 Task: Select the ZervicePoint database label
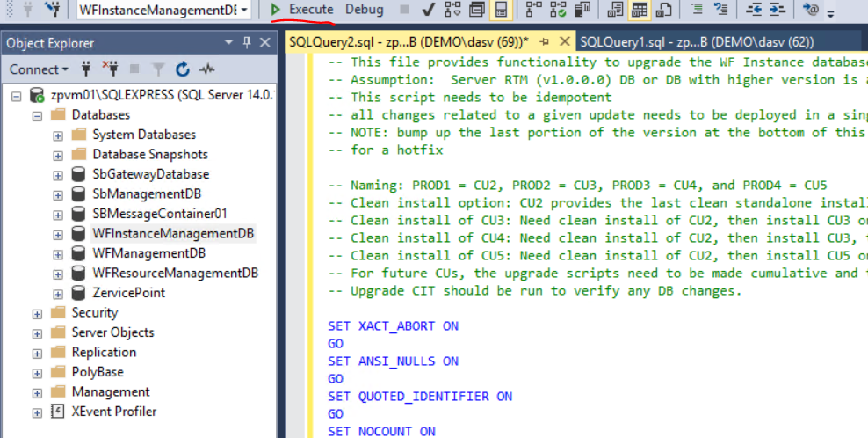129,293
